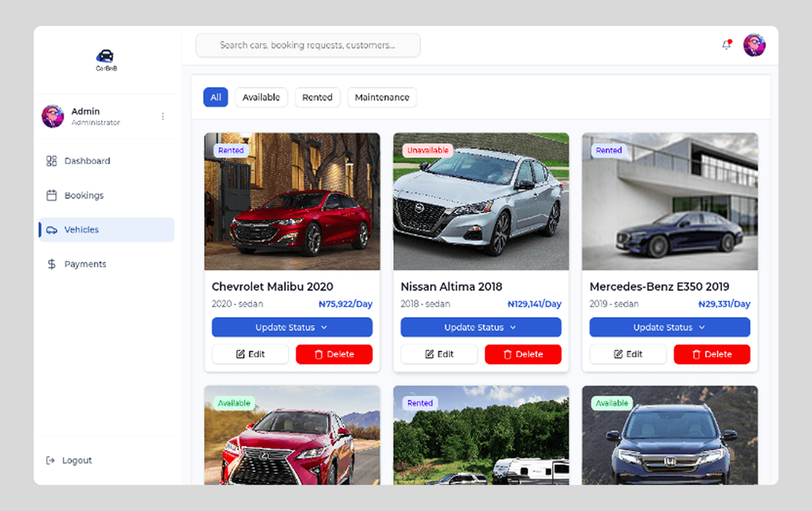Open the profile avatar in top bar

click(754, 45)
